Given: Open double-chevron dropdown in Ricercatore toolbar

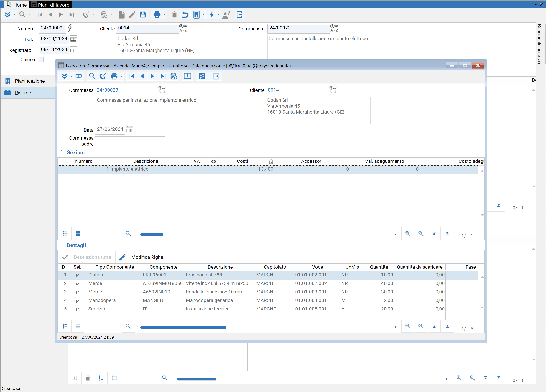Looking at the screenshot, I should click(71, 76).
